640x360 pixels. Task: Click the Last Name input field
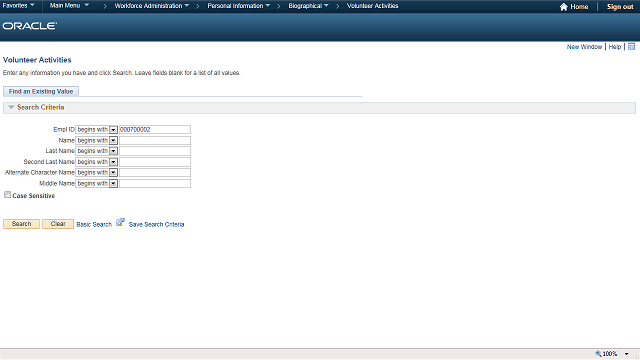coord(155,151)
